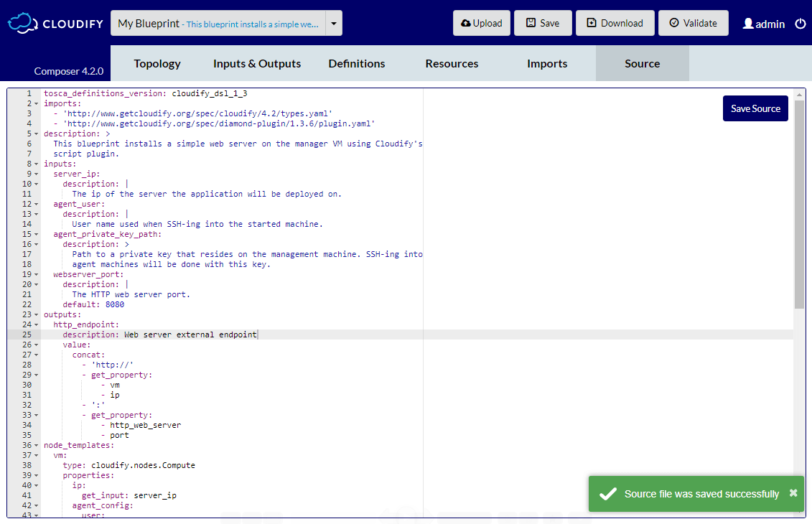Fold the agent_config section on line 42
The height and width of the screenshot is (524, 812).
point(36,505)
